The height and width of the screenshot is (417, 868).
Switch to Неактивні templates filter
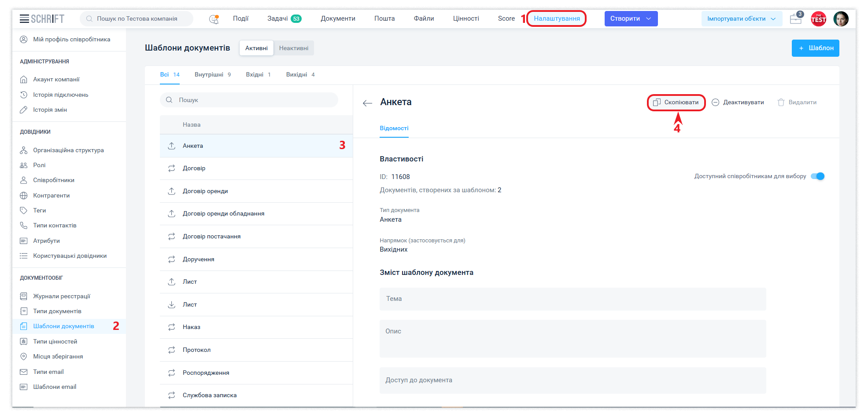293,48
